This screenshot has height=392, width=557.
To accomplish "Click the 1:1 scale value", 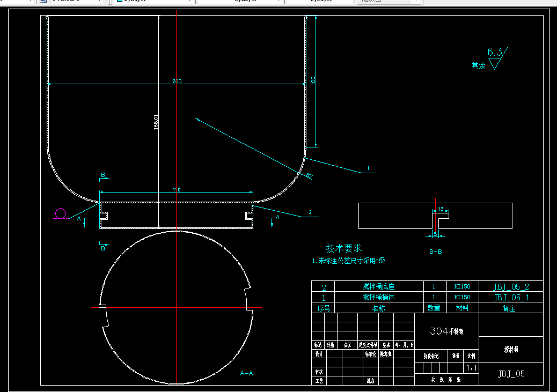I will 471,368.
